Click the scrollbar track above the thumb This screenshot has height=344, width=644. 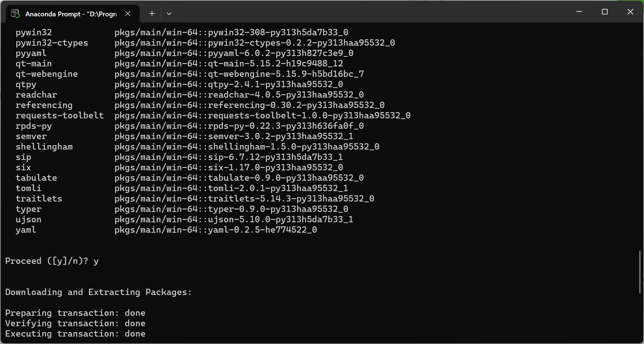(x=640, y=137)
